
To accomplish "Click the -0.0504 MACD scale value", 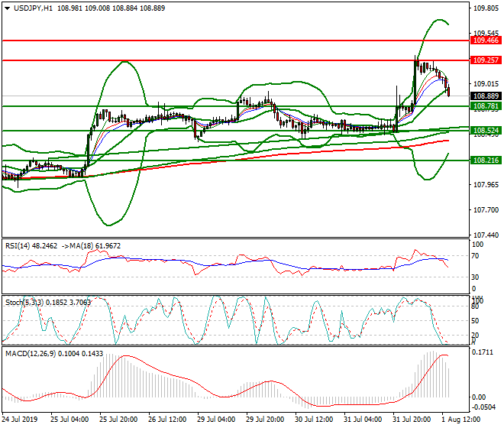I will (483, 407).
